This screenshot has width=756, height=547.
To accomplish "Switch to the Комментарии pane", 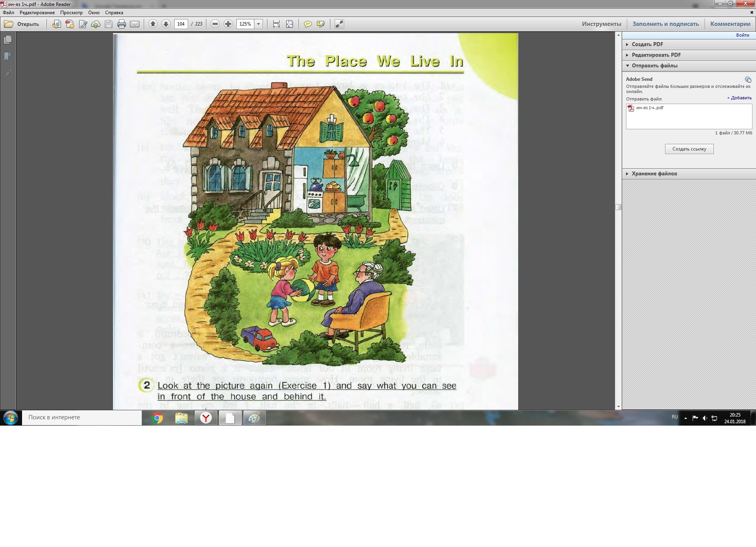I will coord(730,24).
